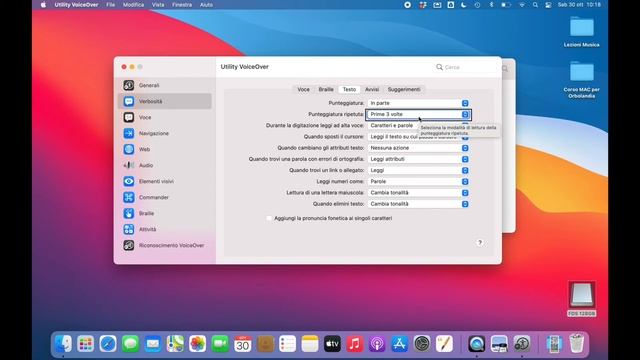
Task: Open App Store from the Dock
Action: point(400,344)
